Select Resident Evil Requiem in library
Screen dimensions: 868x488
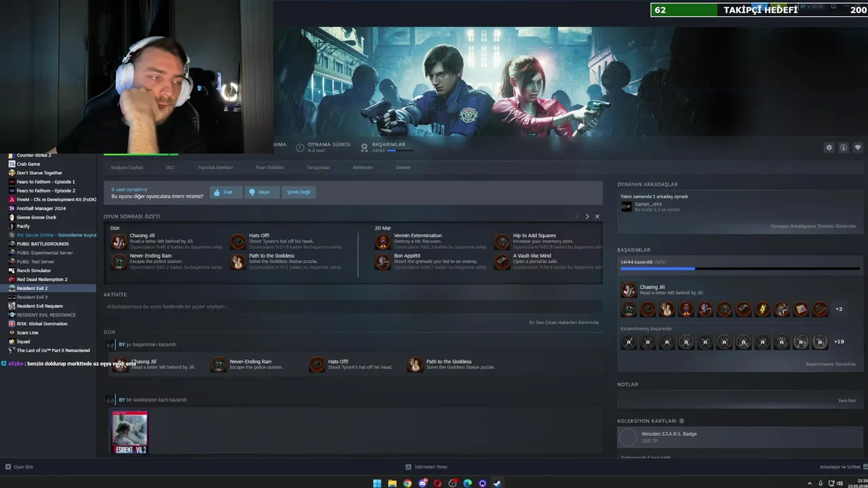[47, 306]
